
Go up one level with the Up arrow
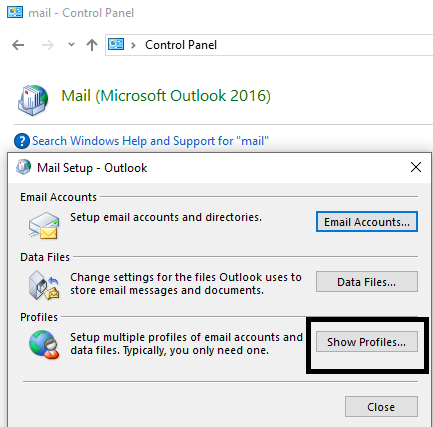92,45
